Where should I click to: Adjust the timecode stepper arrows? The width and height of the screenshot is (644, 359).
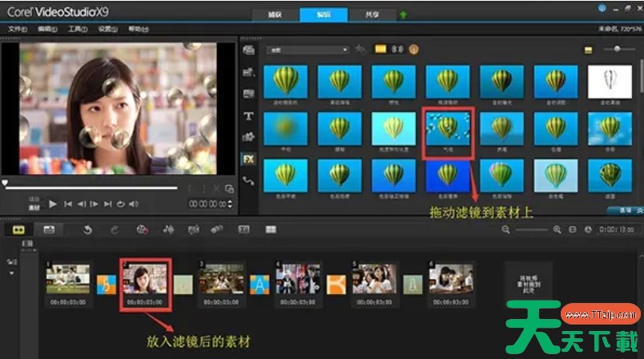click(229, 204)
